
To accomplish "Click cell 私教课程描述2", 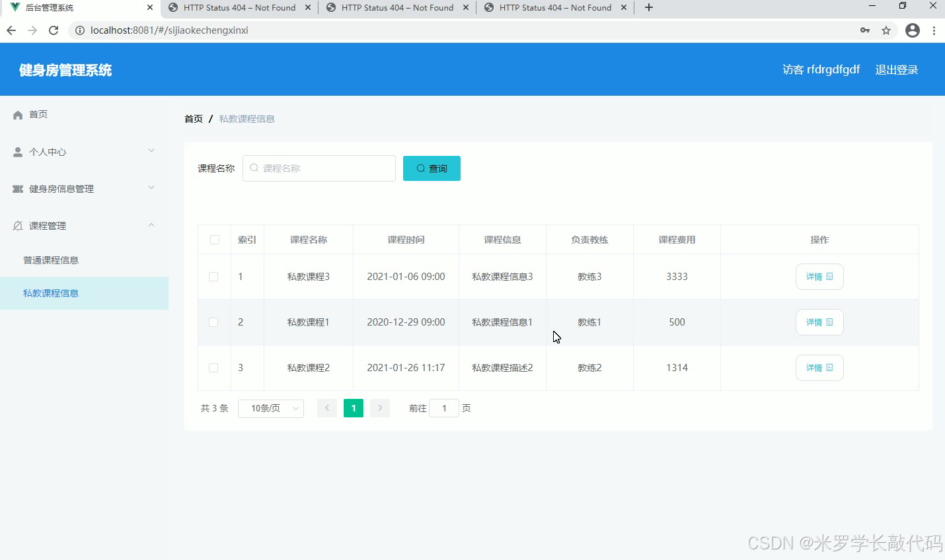I will click(x=502, y=368).
